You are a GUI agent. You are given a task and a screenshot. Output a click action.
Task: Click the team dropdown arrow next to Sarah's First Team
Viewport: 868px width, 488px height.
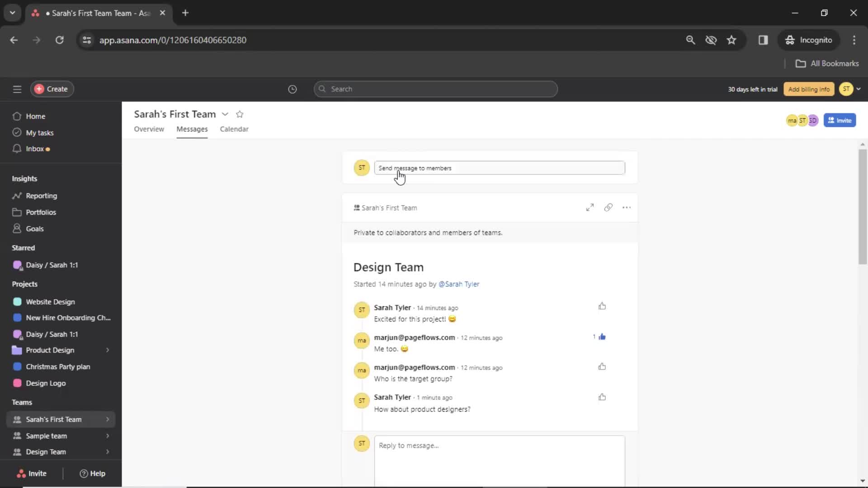(x=225, y=114)
